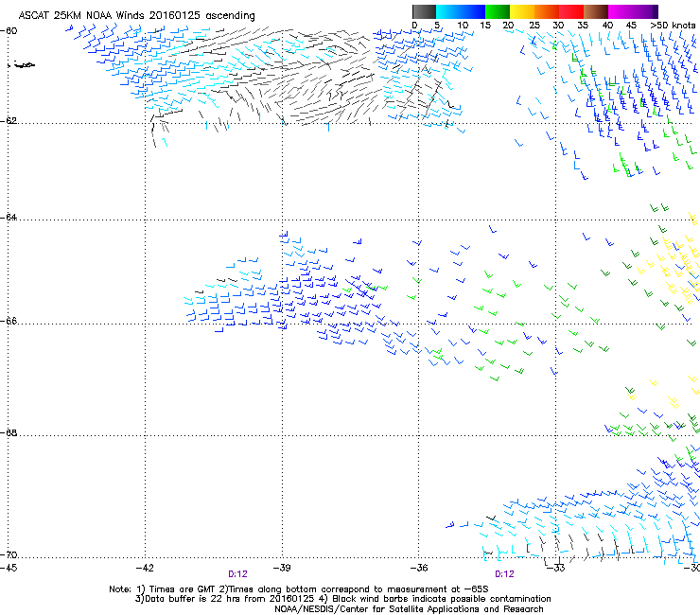Pick the red 30-35 knots legend segment
The width and height of the screenshot is (700, 615).
click(571, 11)
